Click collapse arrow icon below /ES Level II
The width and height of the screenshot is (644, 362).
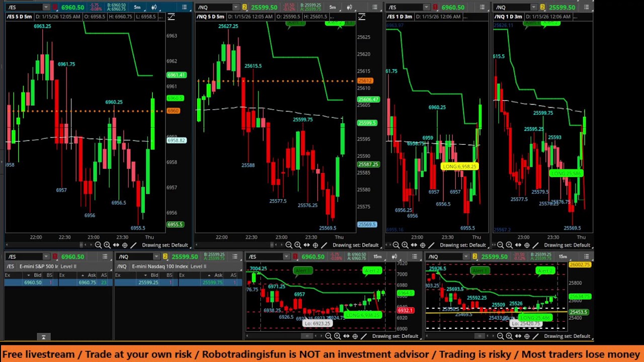[x=43, y=337]
